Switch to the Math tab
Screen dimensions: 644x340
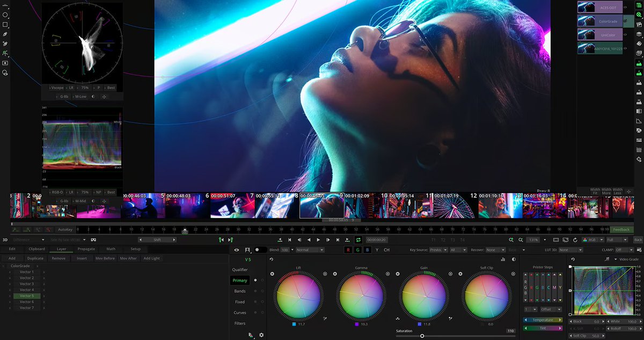pyautogui.click(x=111, y=249)
